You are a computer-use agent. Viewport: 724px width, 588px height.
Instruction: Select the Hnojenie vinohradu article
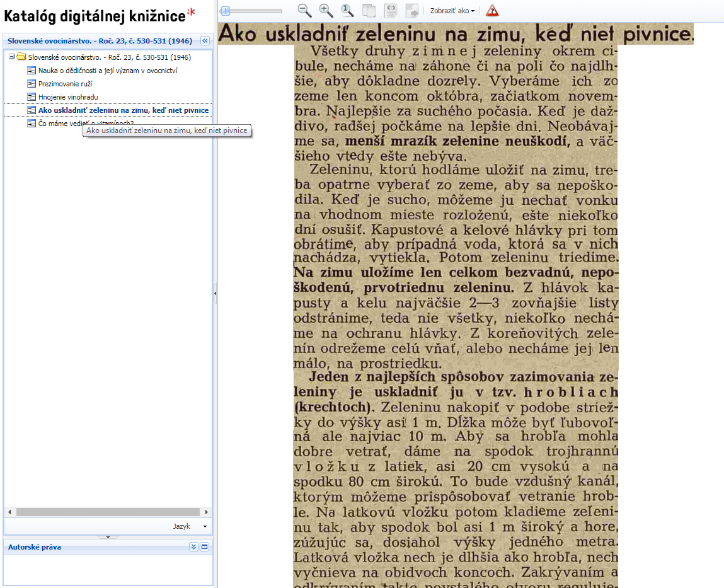(68, 97)
